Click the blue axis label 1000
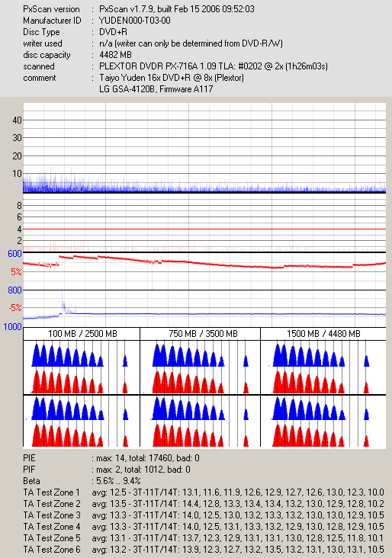Viewport: 392px width, 558px height. pos(13,327)
